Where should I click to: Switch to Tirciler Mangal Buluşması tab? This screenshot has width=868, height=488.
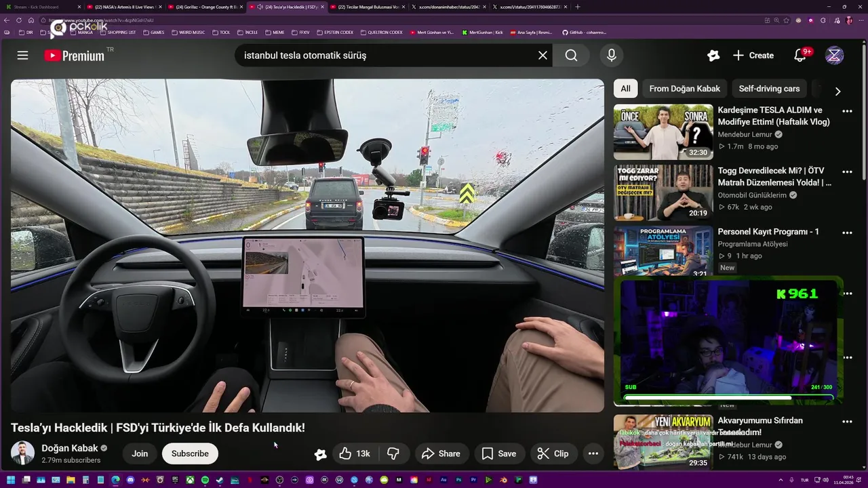(x=368, y=7)
